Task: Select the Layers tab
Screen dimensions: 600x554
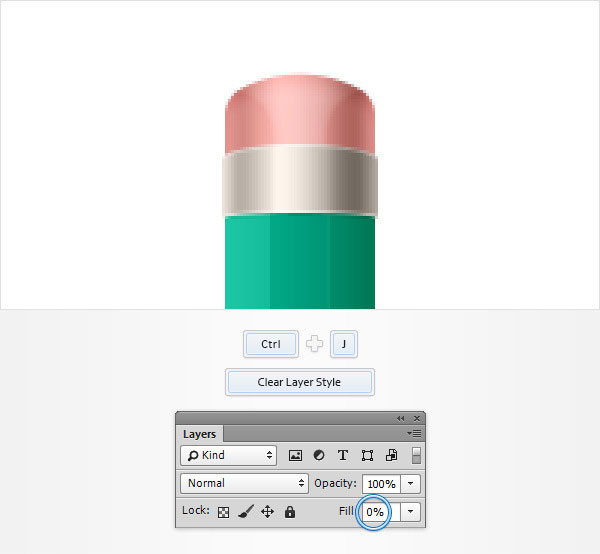Action: (x=199, y=434)
